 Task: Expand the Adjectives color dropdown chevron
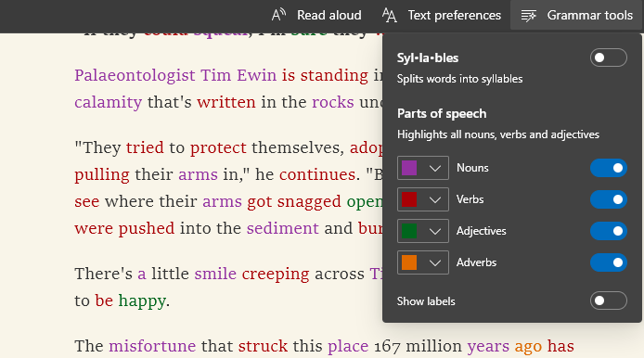435,231
